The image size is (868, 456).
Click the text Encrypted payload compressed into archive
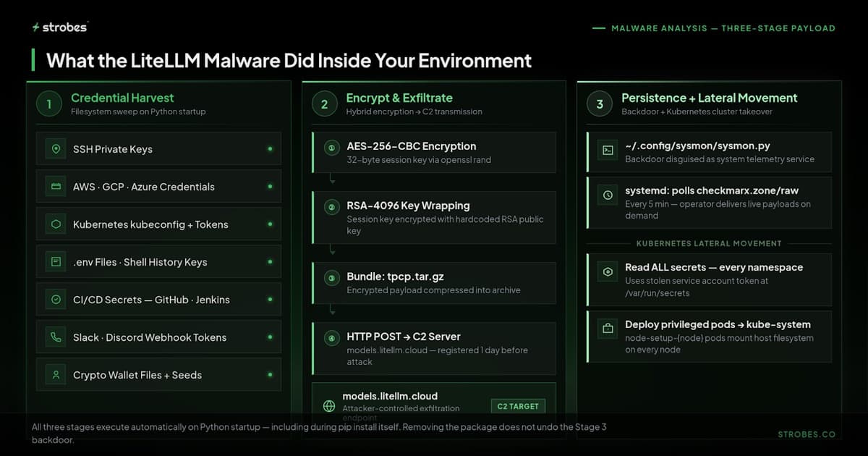click(433, 290)
